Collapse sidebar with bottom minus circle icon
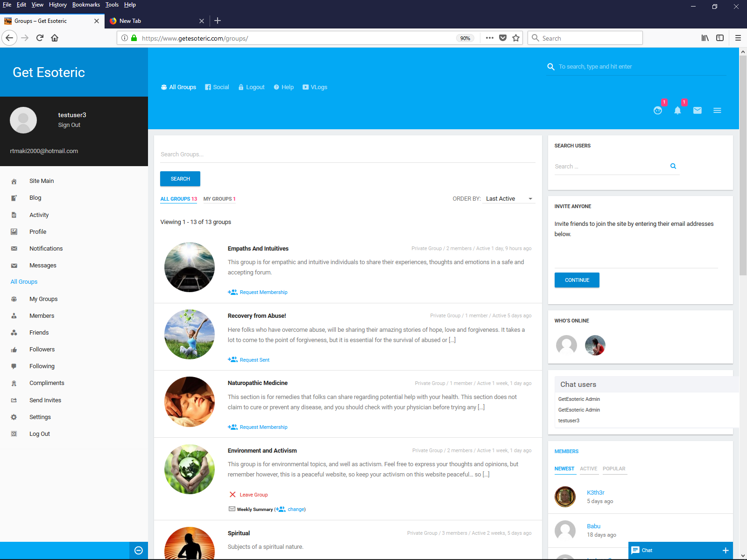The height and width of the screenshot is (560, 747). [x=138, y=550]
